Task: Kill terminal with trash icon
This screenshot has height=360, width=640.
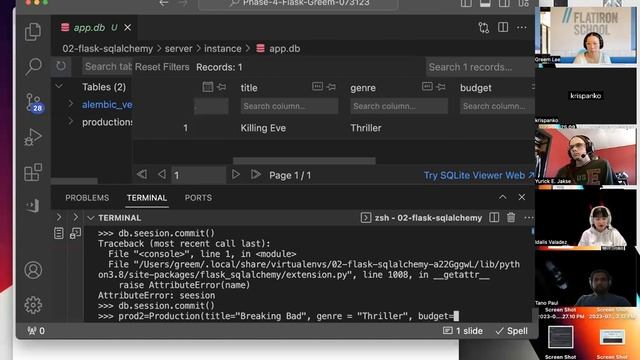Action: (511, 218)
